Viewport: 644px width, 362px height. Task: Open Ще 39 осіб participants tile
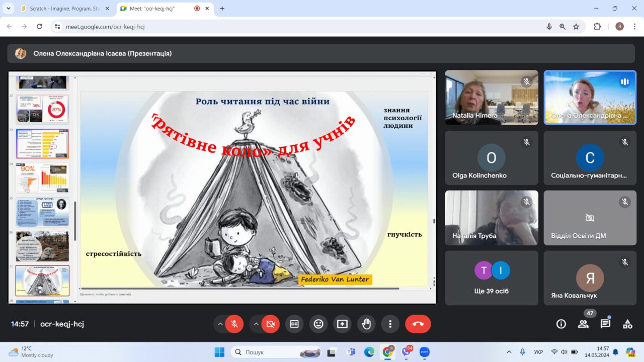click(x=492, y=278)
